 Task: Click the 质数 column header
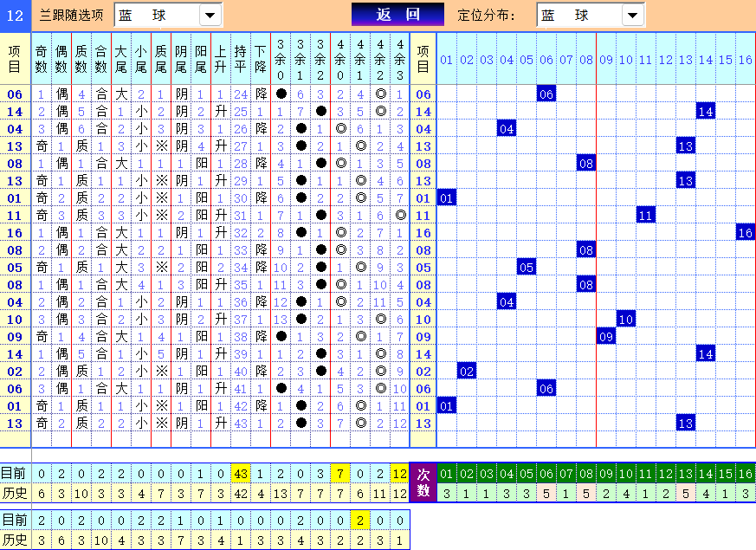[x=81, y=59]
